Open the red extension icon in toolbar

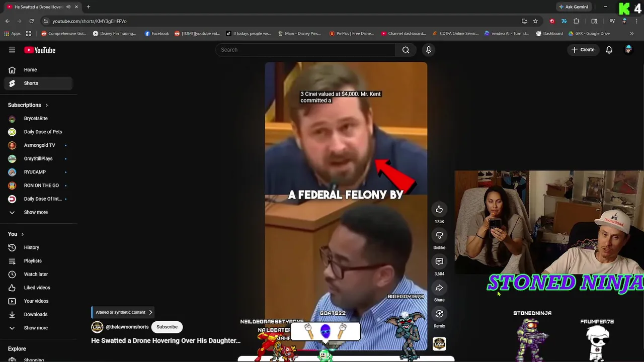pos(552,21)
